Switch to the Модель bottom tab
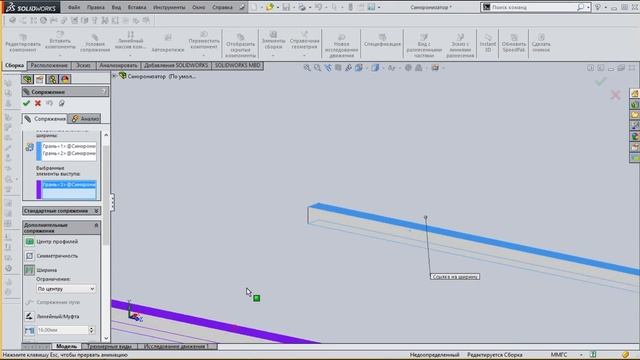Image resolution: width=640 pixels, height=360 pixels. (x=66, y=347)
